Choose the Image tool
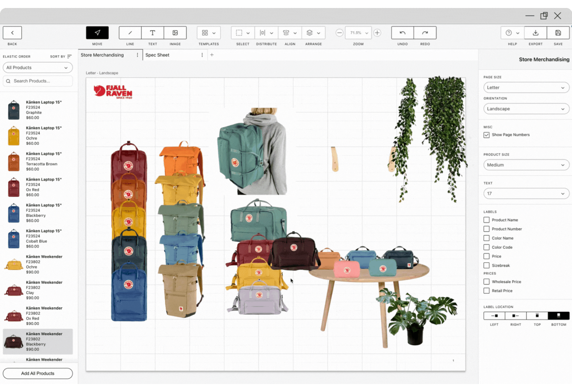The width and height of the screenshot is (572, 392). (175, 33)
